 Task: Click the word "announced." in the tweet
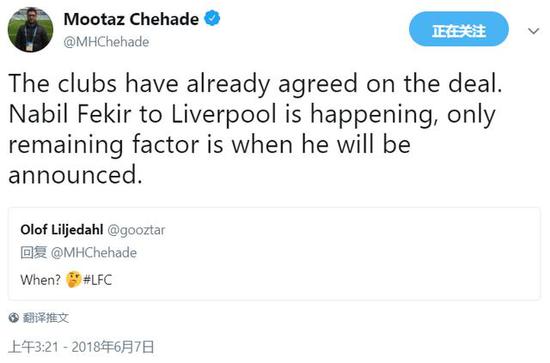coord(75,175)
